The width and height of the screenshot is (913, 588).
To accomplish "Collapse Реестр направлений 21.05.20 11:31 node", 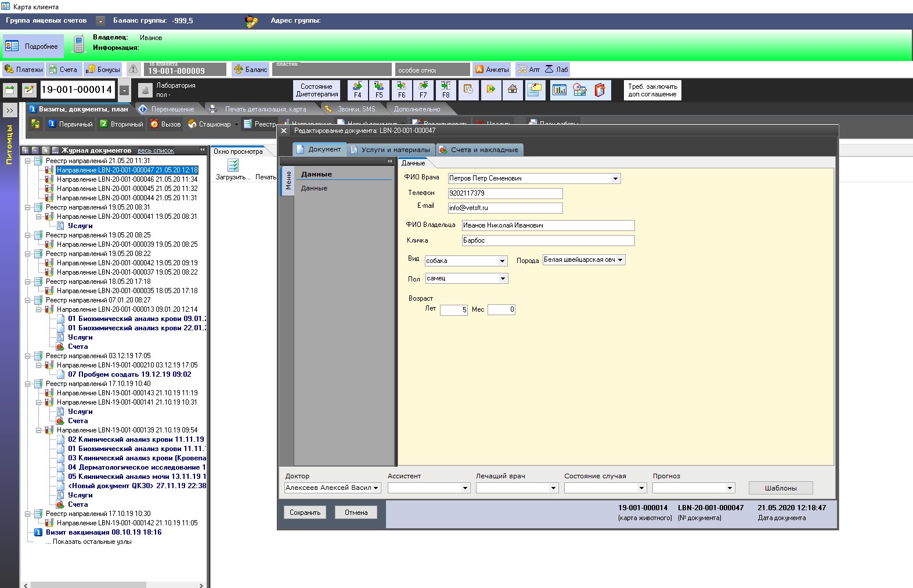I will (x=27, y=161).
